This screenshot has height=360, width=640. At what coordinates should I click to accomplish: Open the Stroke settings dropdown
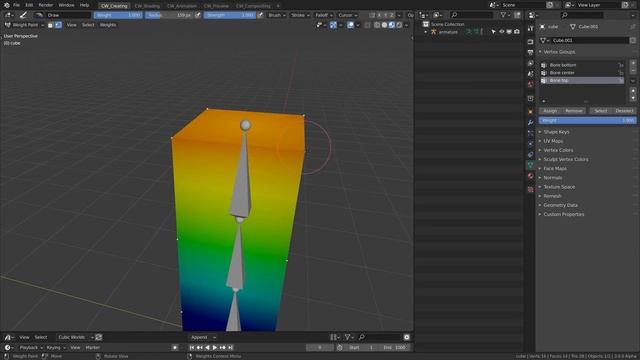(300, 15)
